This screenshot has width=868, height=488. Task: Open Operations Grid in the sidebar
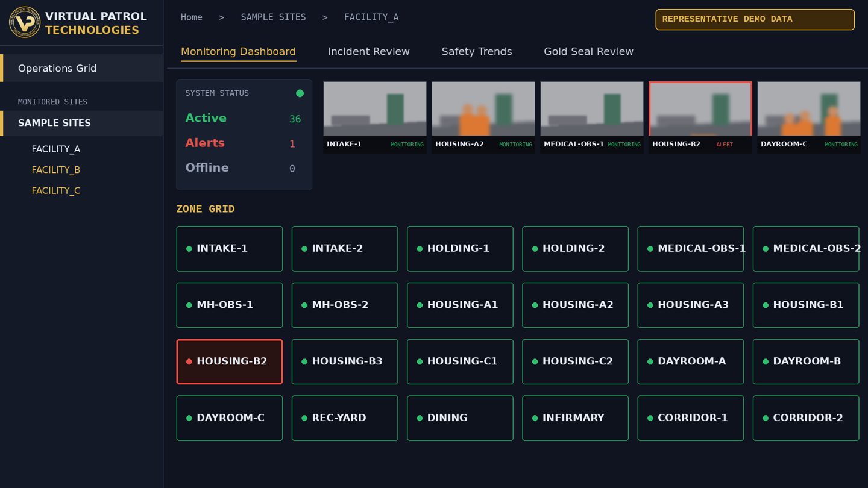click(81, 68)
